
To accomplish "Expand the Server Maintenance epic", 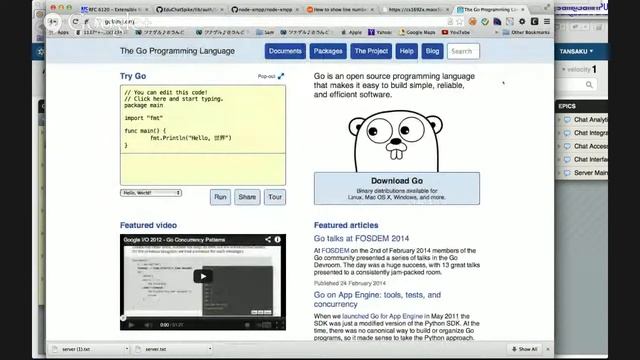I will [560, 173].
